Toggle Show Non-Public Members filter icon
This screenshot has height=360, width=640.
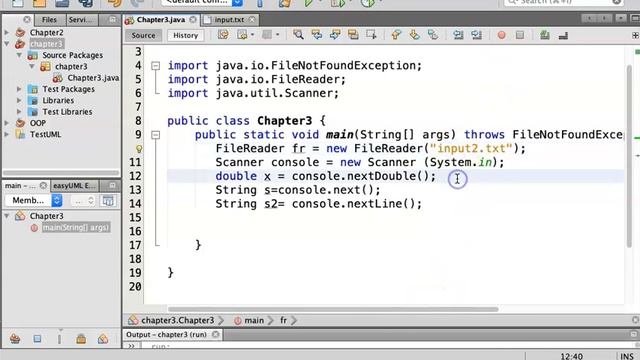(81, 338)
